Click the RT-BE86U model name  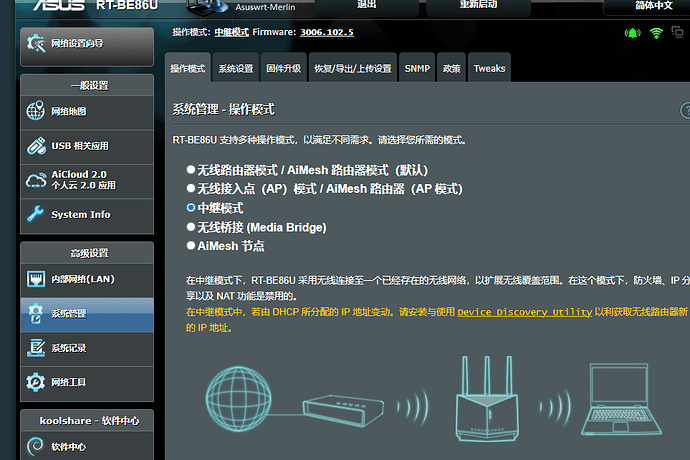tap(127, 5)
